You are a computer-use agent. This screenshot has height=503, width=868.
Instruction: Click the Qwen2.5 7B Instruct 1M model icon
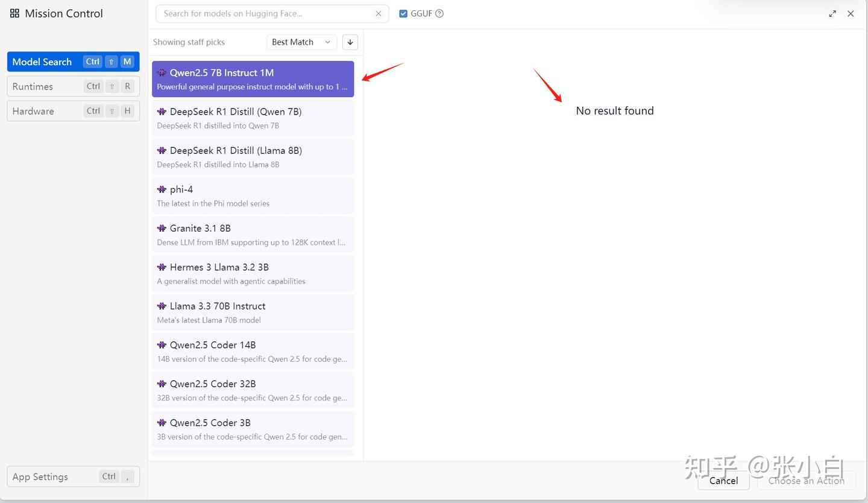162,72
